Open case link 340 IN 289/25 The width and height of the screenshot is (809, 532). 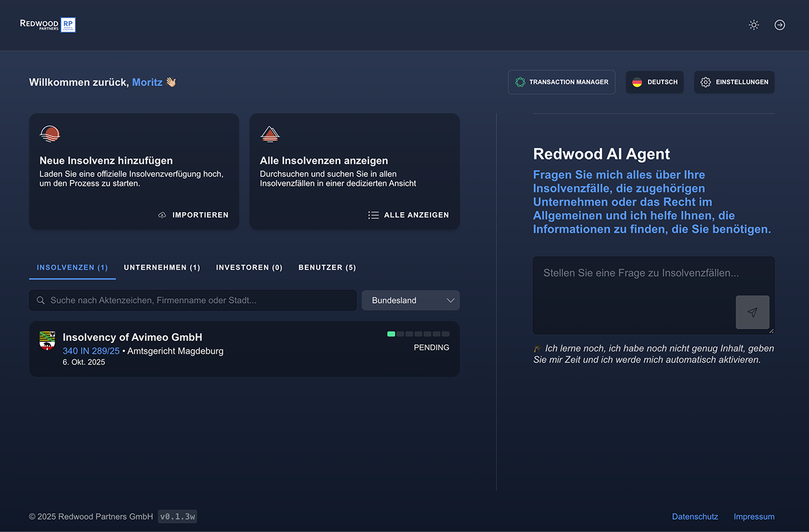point(91,351)
